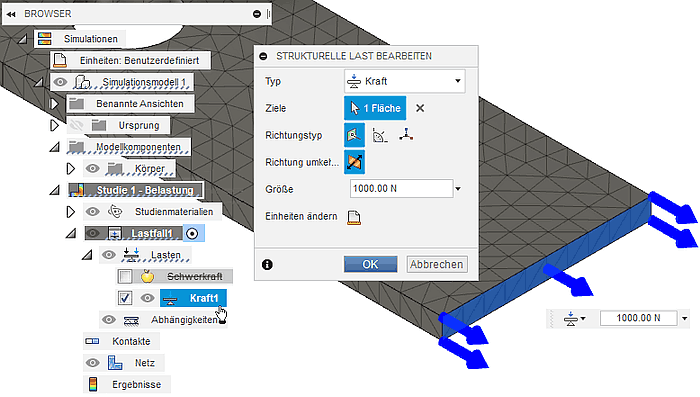Image resolution: width=700 pixels, height=397 pixels.
Task: Hide Kraft1 using its eye icon
Action: click(147, 298)
